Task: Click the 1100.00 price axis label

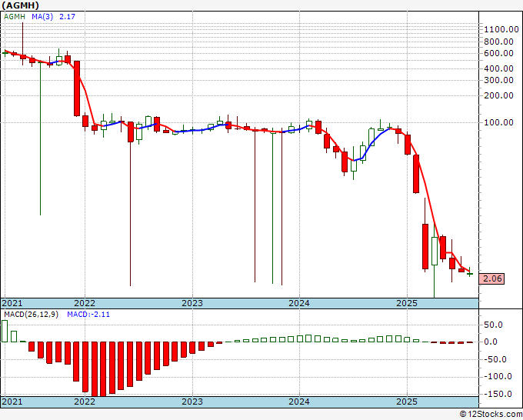Action: pyautogui.click(x=501, y=29)
